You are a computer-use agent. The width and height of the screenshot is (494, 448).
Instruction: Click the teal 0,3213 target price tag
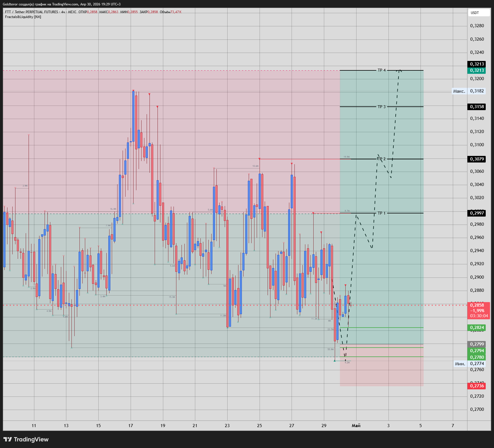pos(477,70)
